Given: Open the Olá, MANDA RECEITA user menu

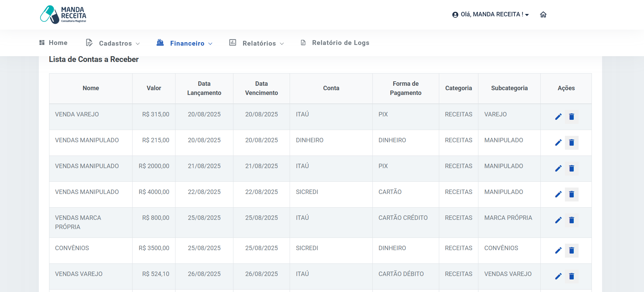Looking at the screenshot, I should click(490, 15).
